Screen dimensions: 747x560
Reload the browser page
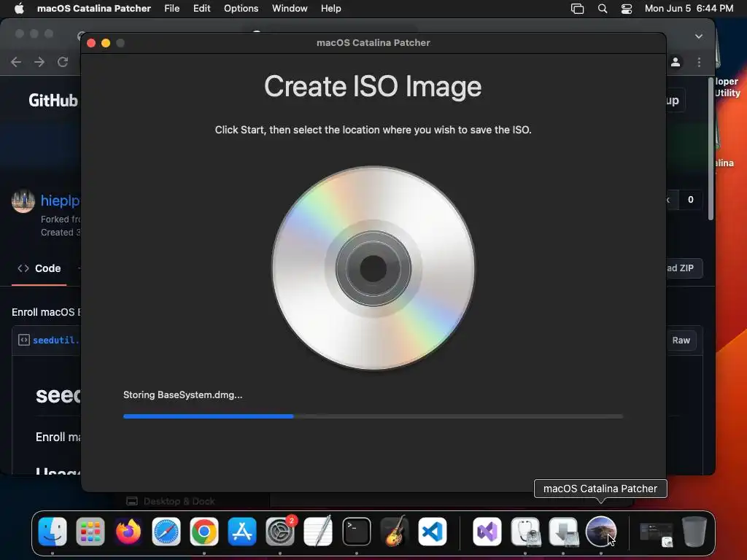pos(63,62)
